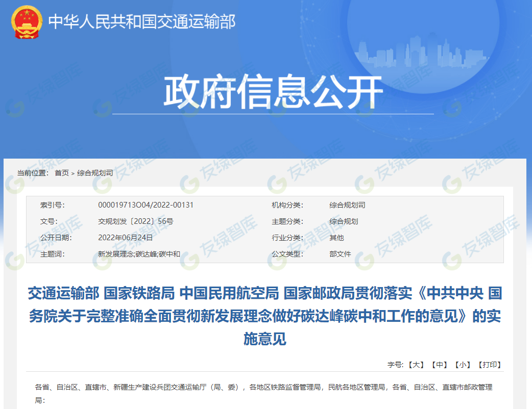Set font size to 【大】
Image resolution: width=532 pixels, height=409 pixels.
416,365
